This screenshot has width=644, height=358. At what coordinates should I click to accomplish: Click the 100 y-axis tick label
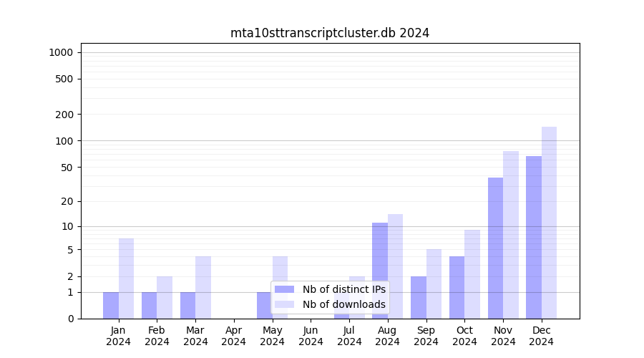coord(64,141)
